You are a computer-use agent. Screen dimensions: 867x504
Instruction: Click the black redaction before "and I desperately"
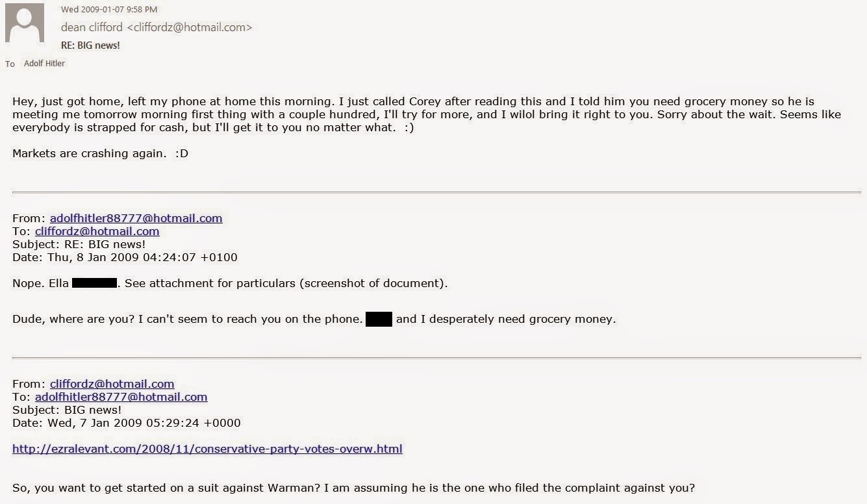(379, 319)
